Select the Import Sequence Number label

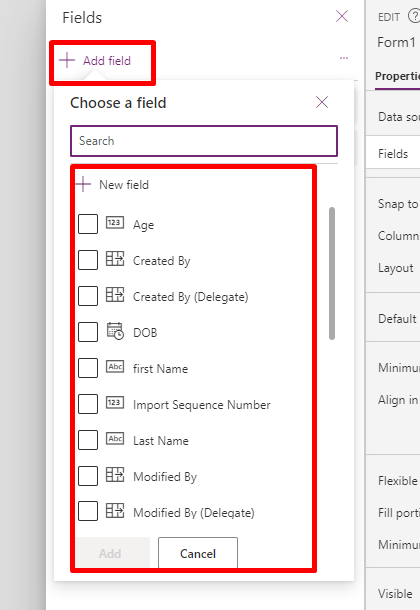(201, 405)
